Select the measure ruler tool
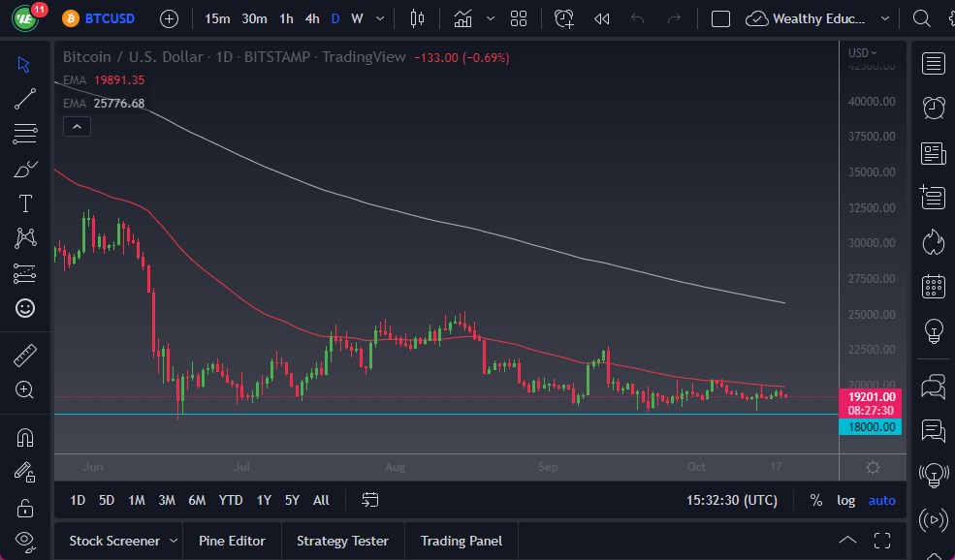955x560 pixels. pos(24,354)
